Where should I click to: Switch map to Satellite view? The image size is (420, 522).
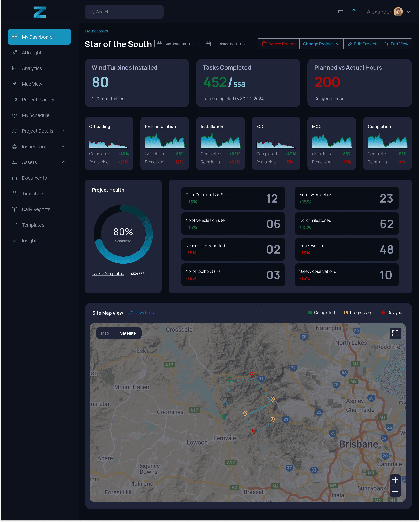[128, 333]
